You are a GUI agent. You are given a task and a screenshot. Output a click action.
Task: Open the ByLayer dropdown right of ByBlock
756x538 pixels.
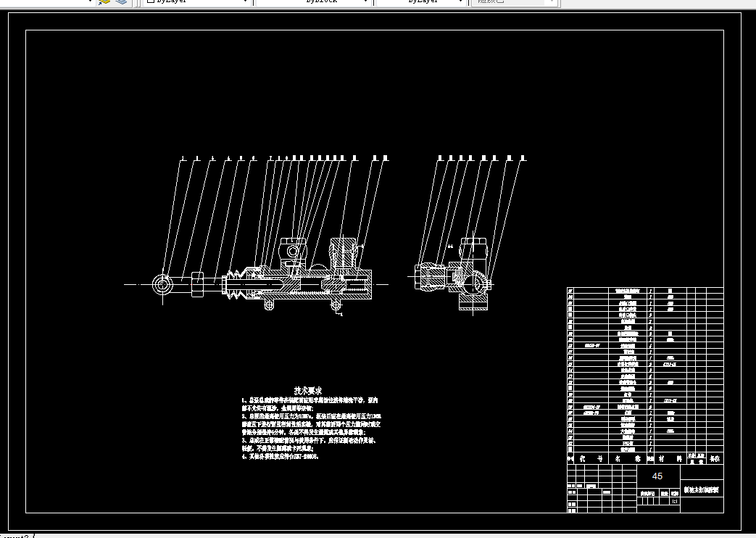click(420, 1)
